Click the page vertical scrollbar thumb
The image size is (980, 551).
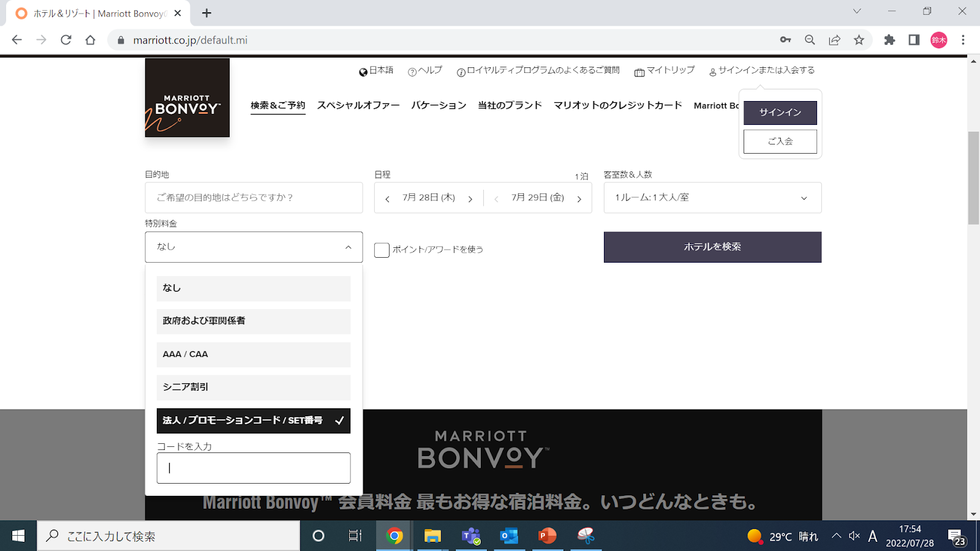pyautogui.click(x=973, y=178)
